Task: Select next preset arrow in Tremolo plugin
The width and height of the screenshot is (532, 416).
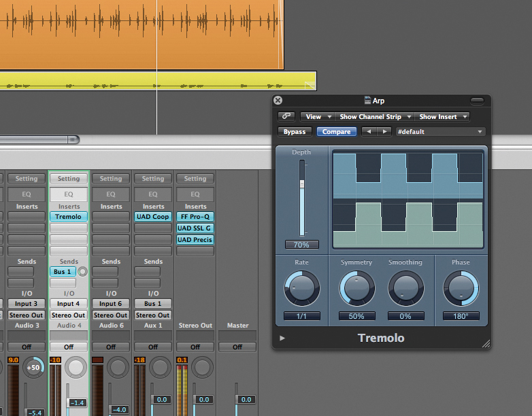Action: 384,132
